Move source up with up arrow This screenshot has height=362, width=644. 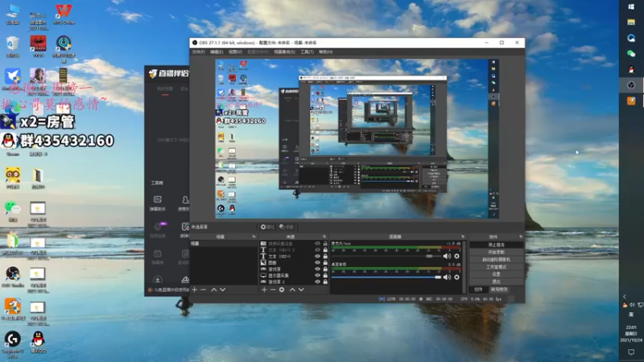[292, 290]
